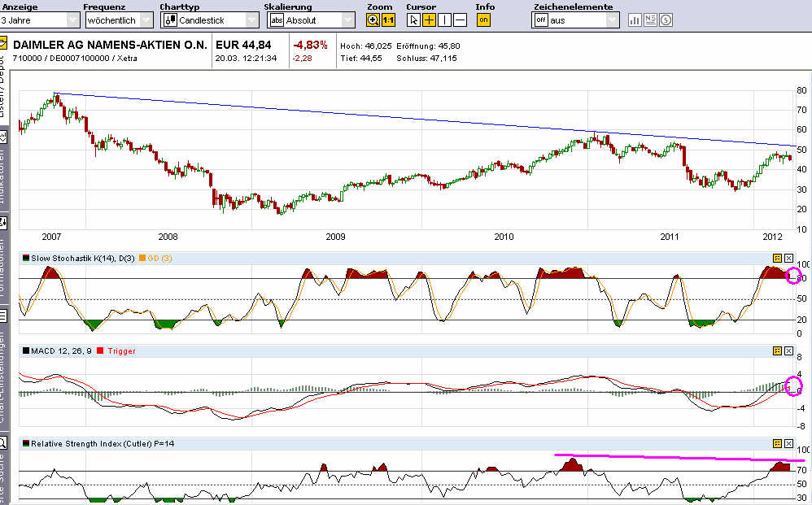Viewport: 812px width, 505px height.
Task: Toggle the Info 'on' switch
Action: 483,20
